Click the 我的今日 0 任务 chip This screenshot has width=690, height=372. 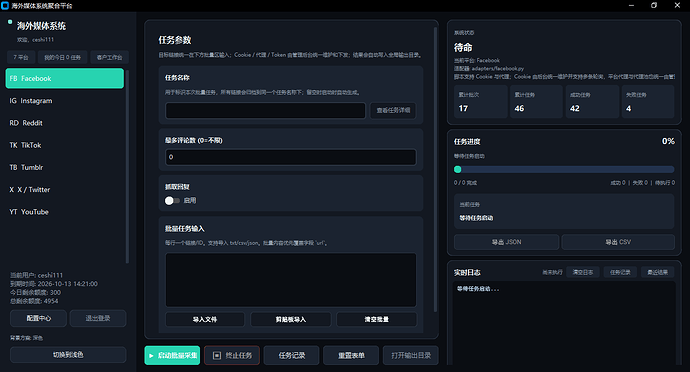coord(62,57)
